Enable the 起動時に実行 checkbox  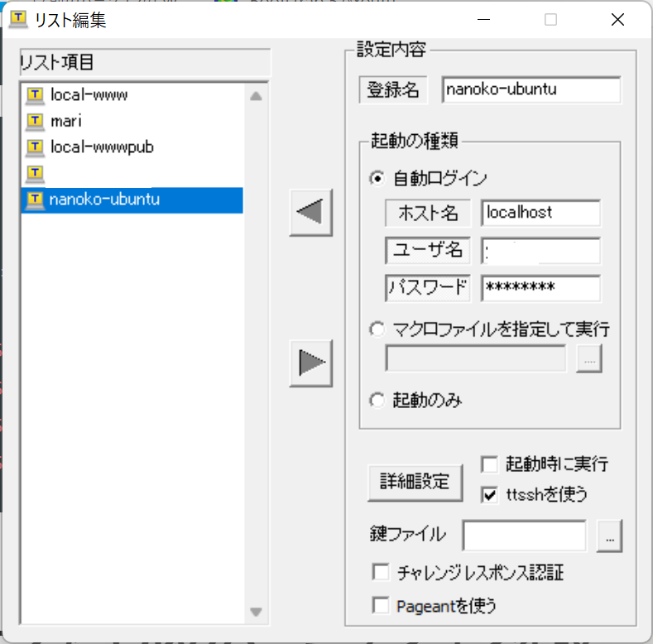489,464
